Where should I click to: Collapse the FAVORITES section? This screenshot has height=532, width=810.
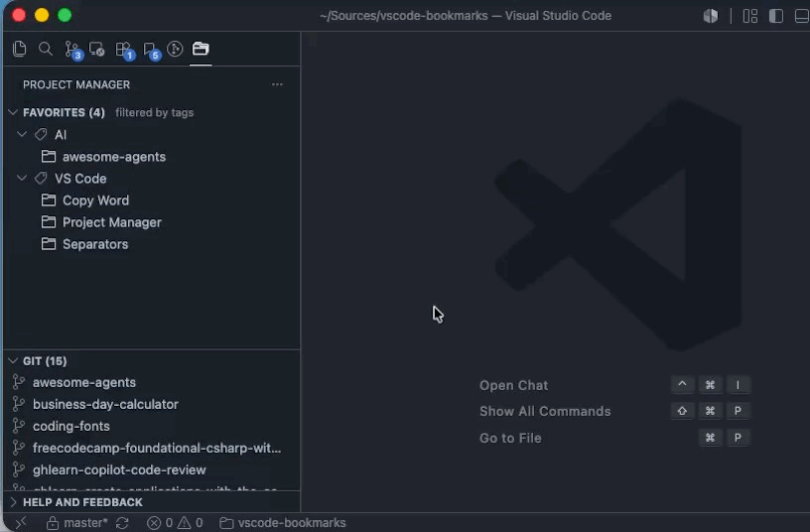pyautogui.click(x=13, y=112)
